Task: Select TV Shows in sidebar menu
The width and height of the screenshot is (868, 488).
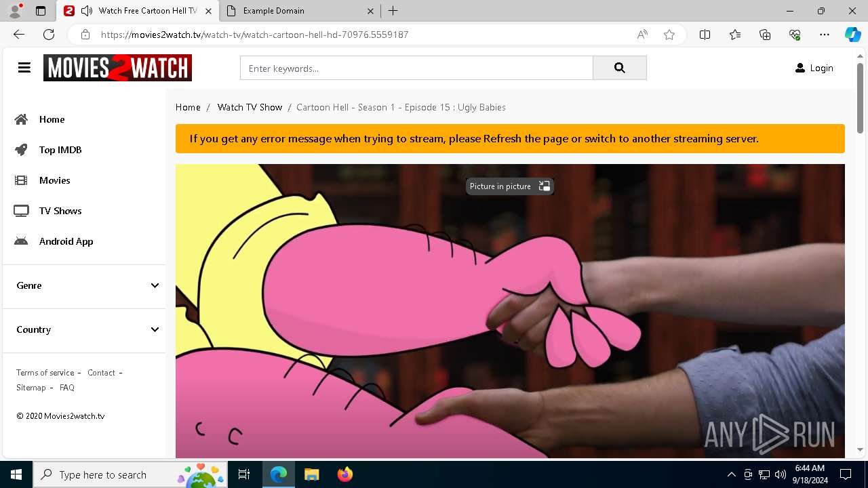Action: click(60, 211)
